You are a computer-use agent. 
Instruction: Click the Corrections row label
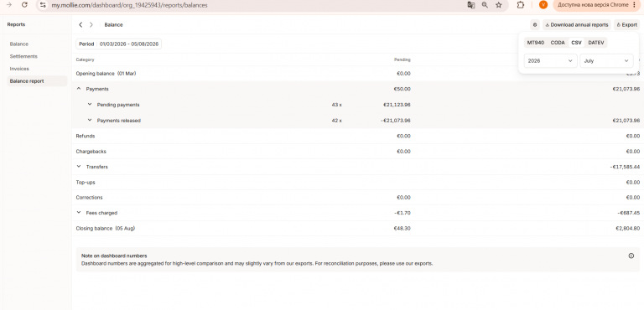[x=89, y=198]
